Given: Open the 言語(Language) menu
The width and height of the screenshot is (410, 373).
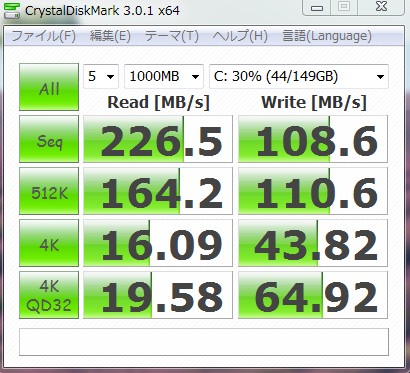Looking at the screenshot, I should tap(327, 36).
